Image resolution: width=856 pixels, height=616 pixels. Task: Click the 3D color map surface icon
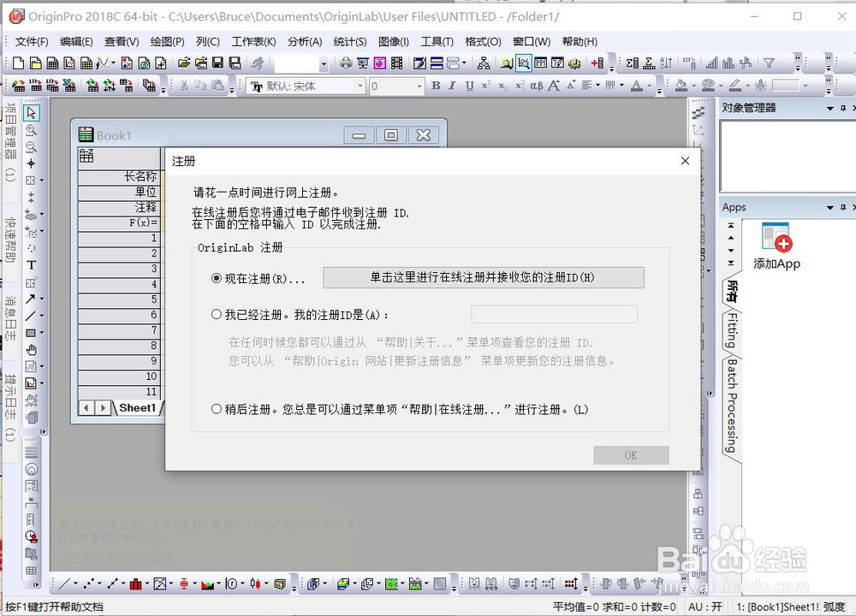(343, 583)
